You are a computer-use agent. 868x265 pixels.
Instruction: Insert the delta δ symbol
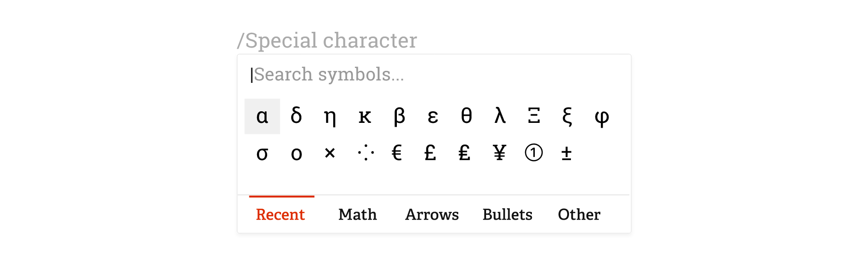tap(296, 116)
